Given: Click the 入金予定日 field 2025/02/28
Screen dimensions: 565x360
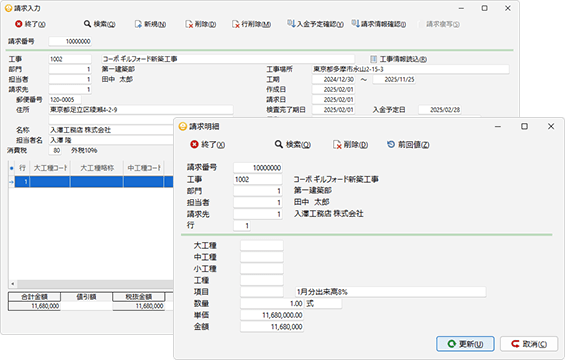Looking at the screenshot, I should pos(440,110).
